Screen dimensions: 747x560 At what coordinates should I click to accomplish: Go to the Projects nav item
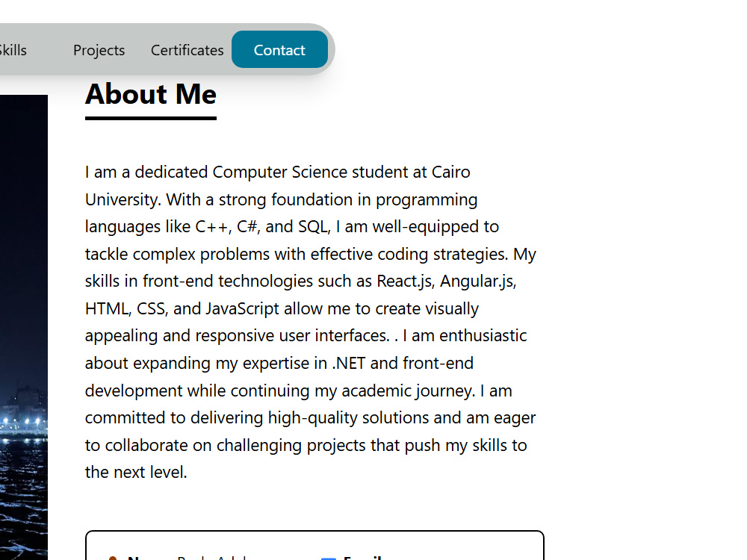pos(99,50)
